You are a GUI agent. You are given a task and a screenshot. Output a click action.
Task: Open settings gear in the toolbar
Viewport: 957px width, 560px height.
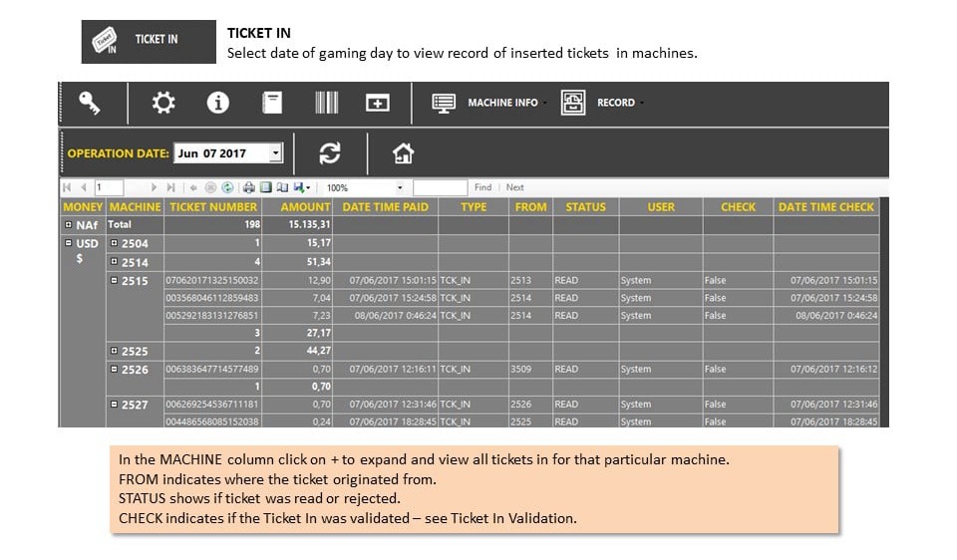[x=163, y=103]
